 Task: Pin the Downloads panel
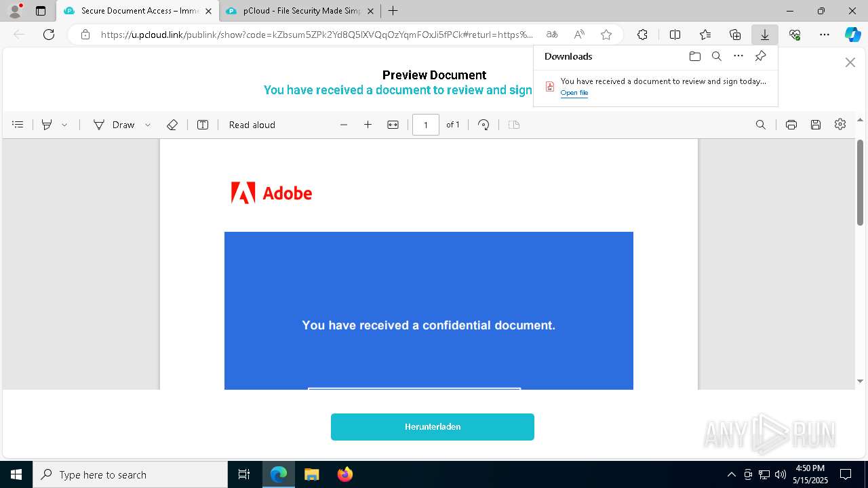[761, 56]
